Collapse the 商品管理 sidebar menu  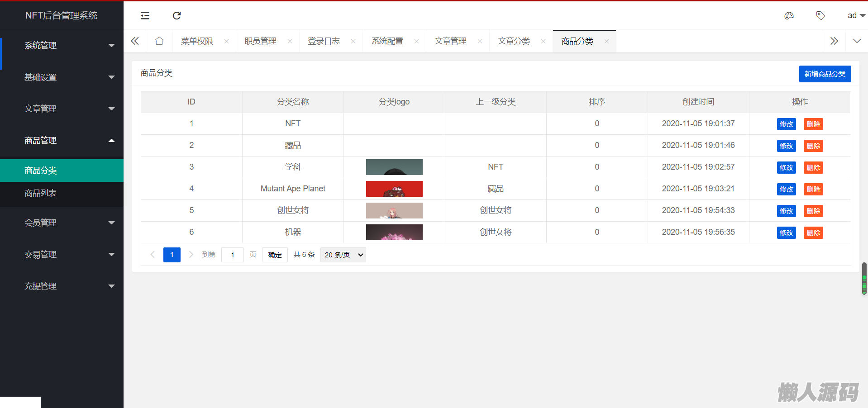pyautogui.click(x=62, y=140)
